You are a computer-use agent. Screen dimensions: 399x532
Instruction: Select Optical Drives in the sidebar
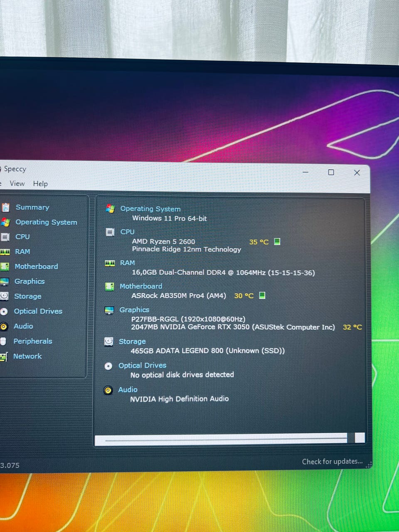coord(38,311)
